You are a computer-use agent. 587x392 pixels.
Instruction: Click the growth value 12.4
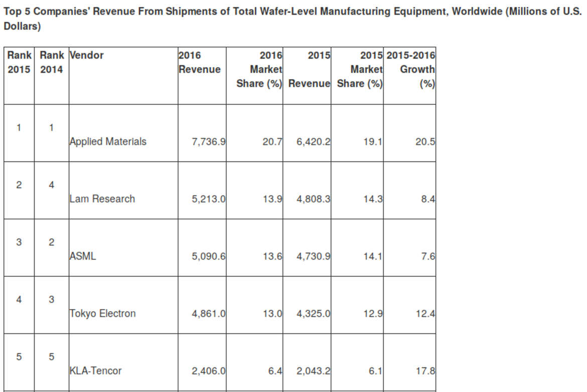(425, 313)
